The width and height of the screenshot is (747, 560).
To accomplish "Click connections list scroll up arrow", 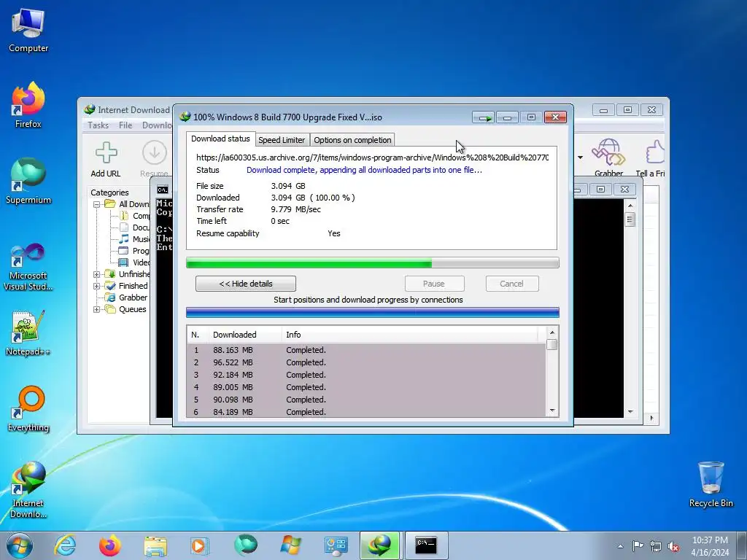I will pyautogui.click(x=552, y=332).
